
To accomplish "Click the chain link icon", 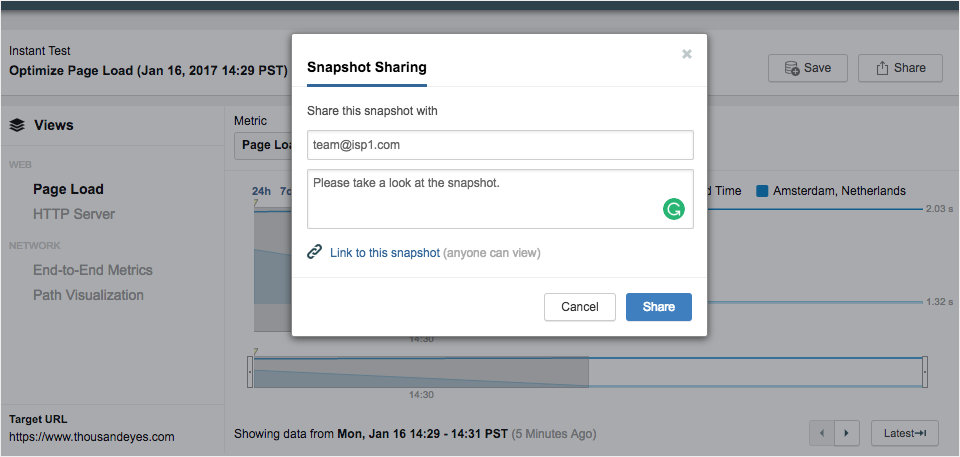I will tap(315, 253).
